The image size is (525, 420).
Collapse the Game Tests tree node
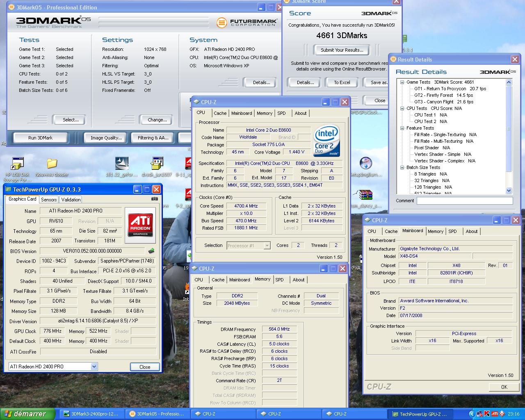(402, 82)
